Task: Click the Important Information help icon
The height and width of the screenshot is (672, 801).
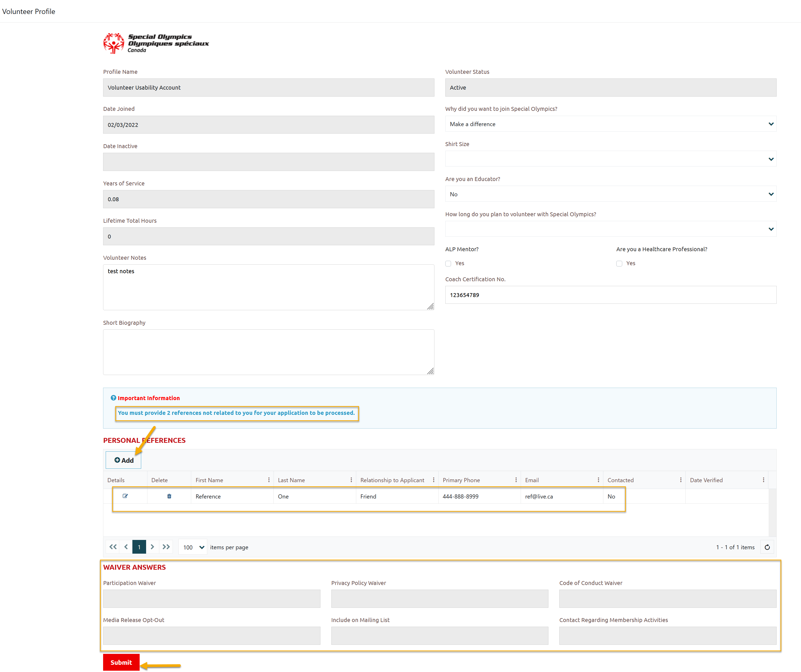Action: point(113,398)
